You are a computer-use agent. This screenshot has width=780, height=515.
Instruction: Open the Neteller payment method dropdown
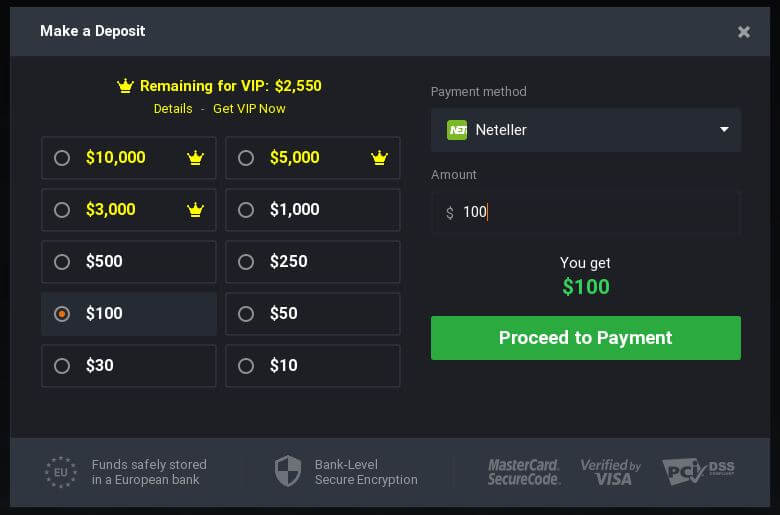585,130
